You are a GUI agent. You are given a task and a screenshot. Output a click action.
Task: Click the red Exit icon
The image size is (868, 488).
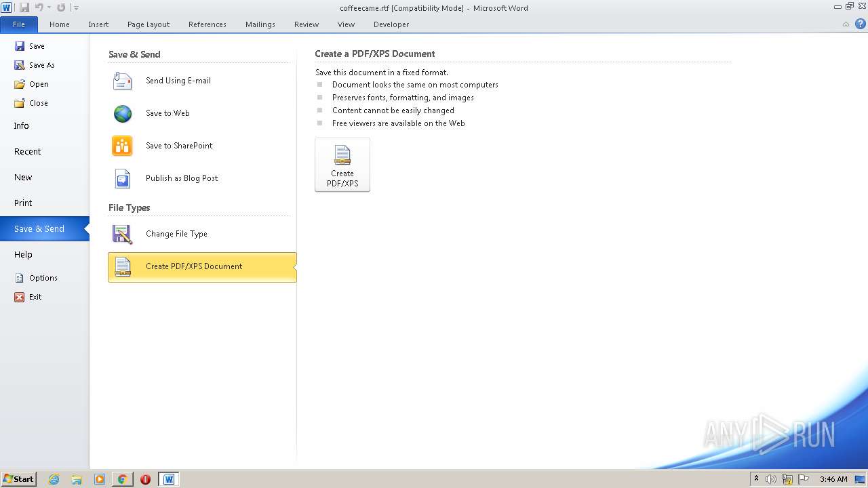pos(20,297)
